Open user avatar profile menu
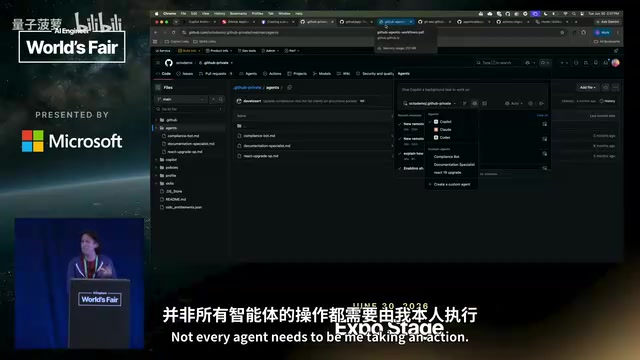Viewport: 640px width, 360px height. (x=616, y=62)
